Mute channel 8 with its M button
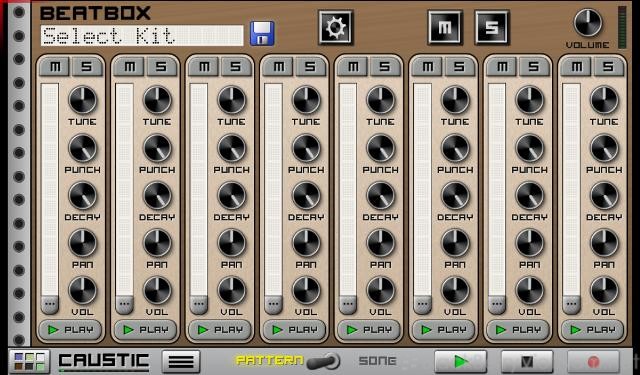This screenshot has width=640, height=375. (576, 67)
